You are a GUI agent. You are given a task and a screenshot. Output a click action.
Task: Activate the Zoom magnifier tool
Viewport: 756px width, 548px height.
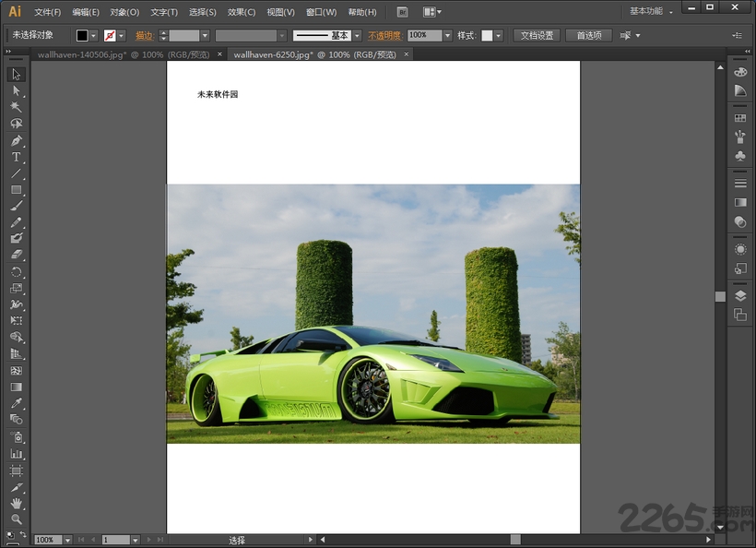16,519
